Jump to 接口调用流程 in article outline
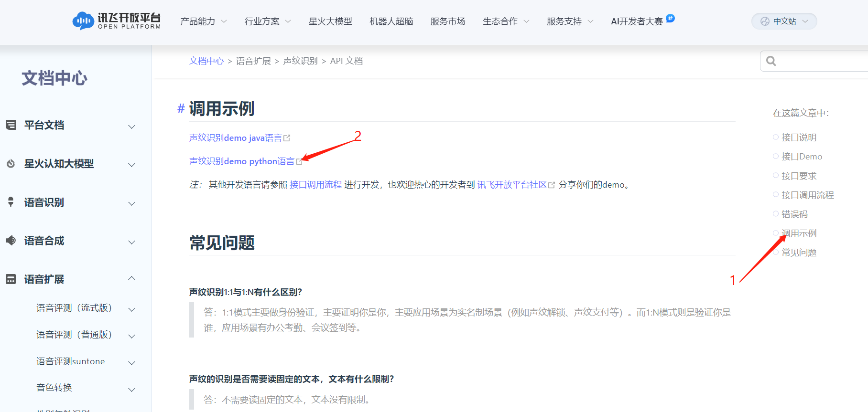868x412 pixels. [x=807, y=195]
